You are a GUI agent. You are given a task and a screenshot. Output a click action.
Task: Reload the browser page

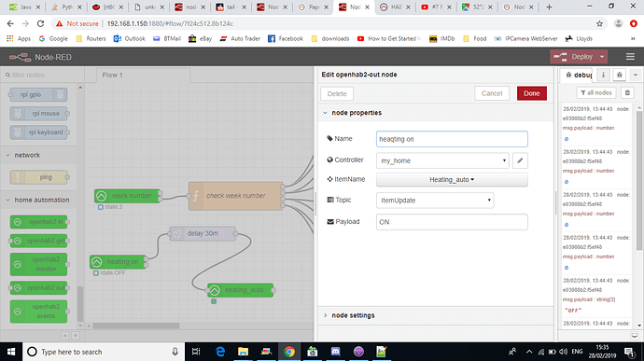point(40,24)
